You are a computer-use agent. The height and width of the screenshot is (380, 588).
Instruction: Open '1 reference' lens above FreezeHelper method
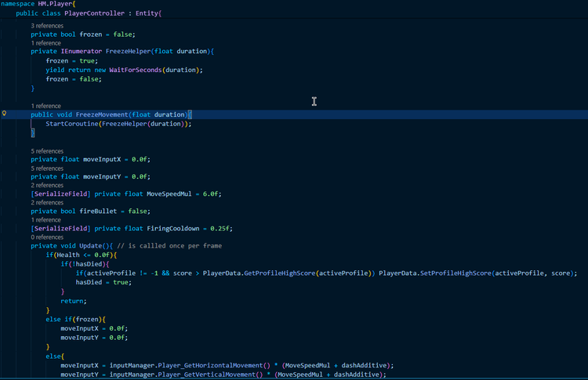[x=45, y=43]
